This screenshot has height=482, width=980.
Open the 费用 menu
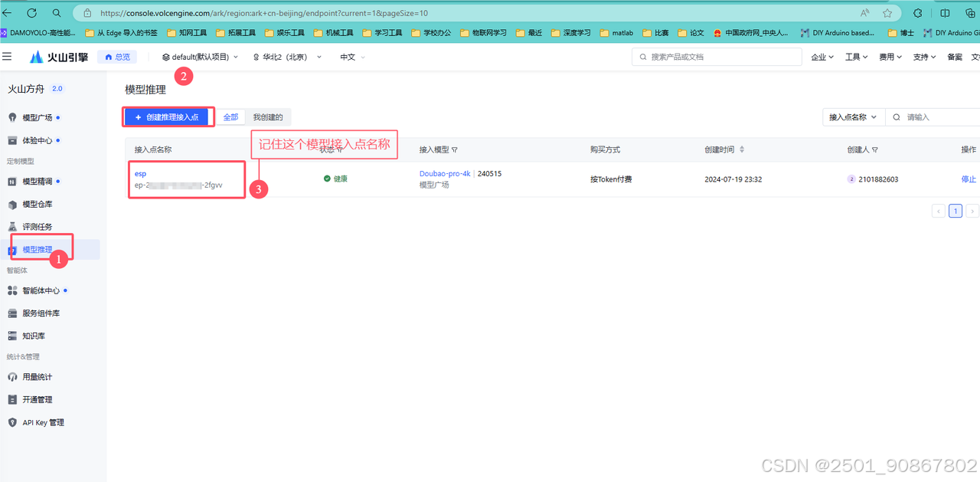890,57
